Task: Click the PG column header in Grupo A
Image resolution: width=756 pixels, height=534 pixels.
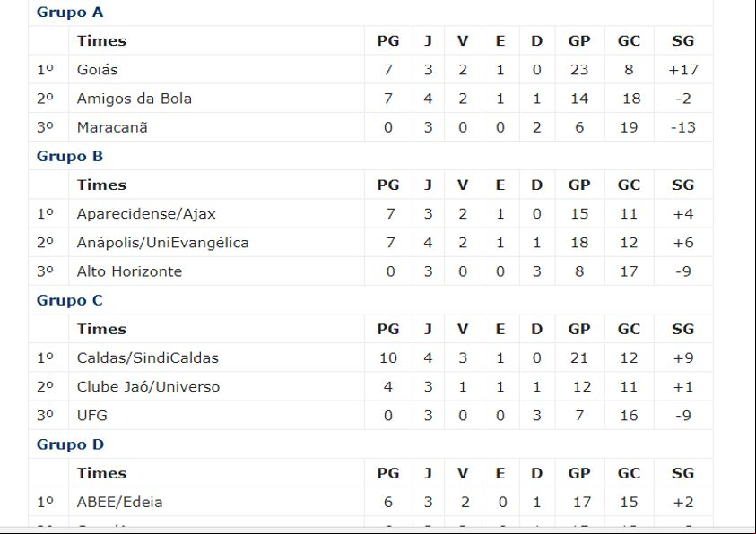Action: point(388,40)
